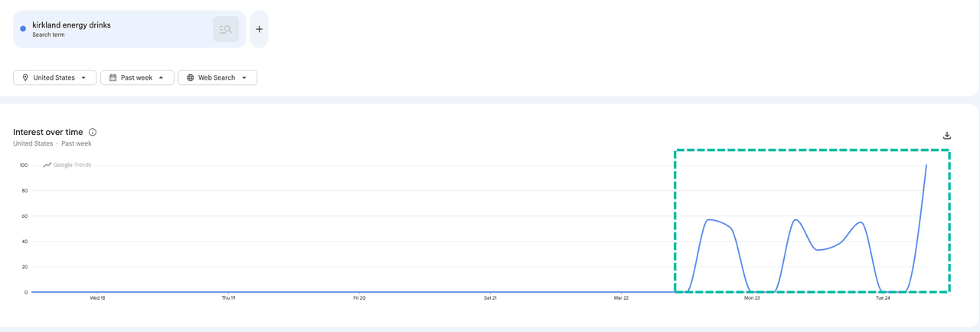Click the chart peak reaching 100
The height and width of the screenshot is (332, 980).
[x=926, y=166]
